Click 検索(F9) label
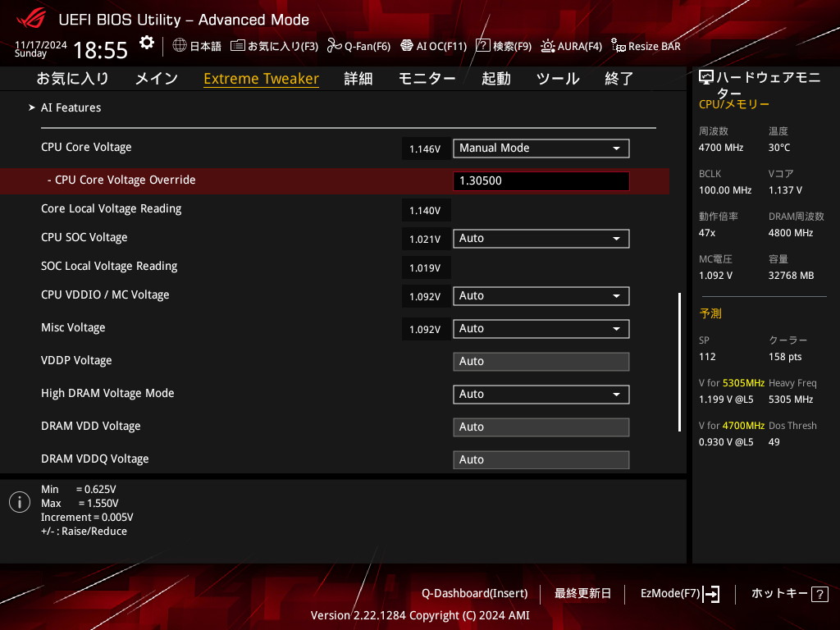840x630 pixels. coord(512,47)
